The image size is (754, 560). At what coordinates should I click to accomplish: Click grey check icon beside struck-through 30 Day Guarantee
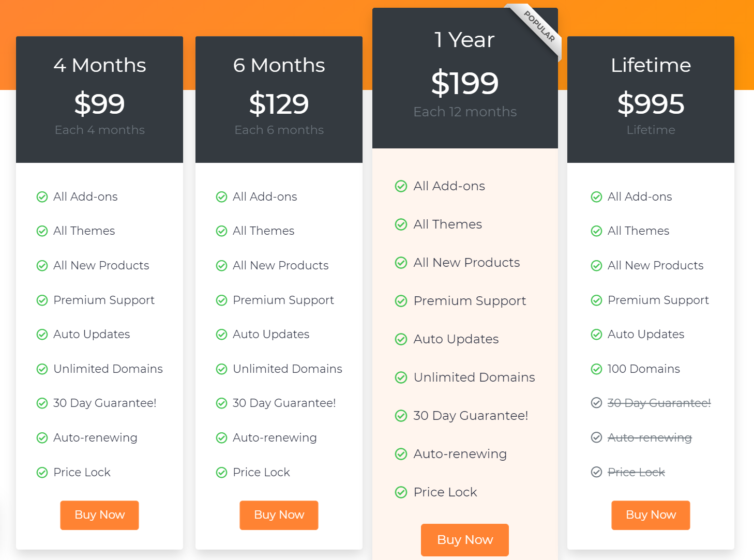(x=596, y=403)
